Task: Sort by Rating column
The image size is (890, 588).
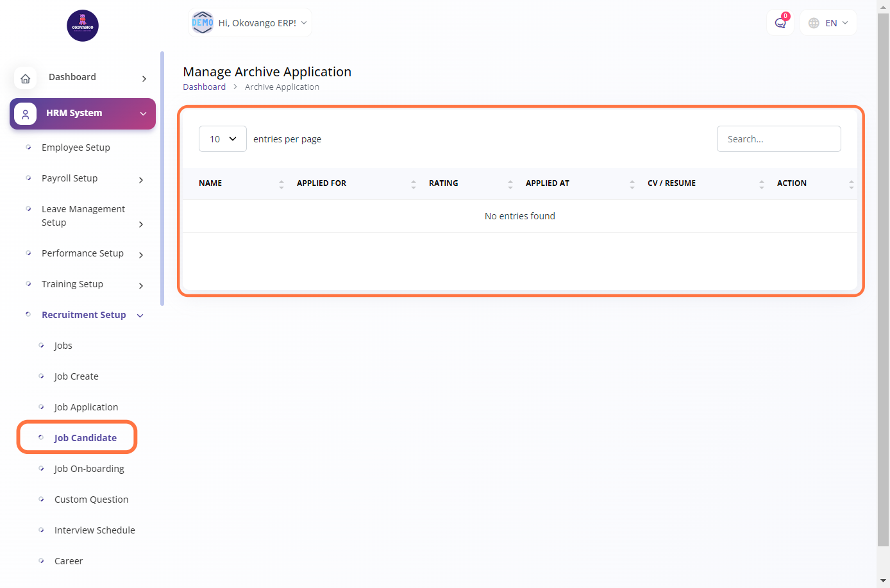Action: [444, 183]
